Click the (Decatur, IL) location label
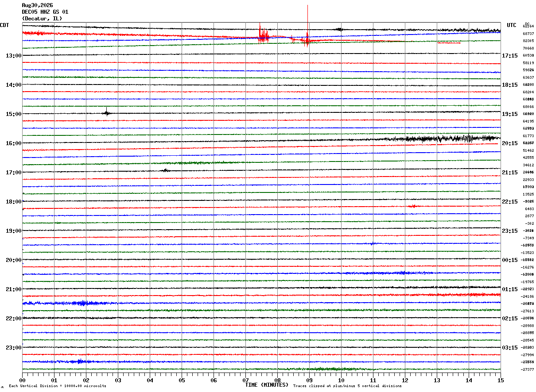 pos(42,19)
